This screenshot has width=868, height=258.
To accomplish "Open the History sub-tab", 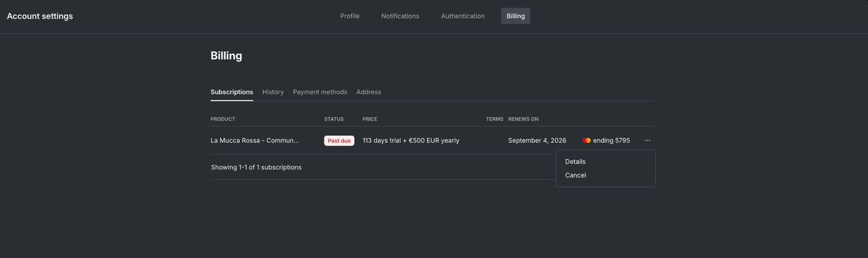I will tap(273, 92).
